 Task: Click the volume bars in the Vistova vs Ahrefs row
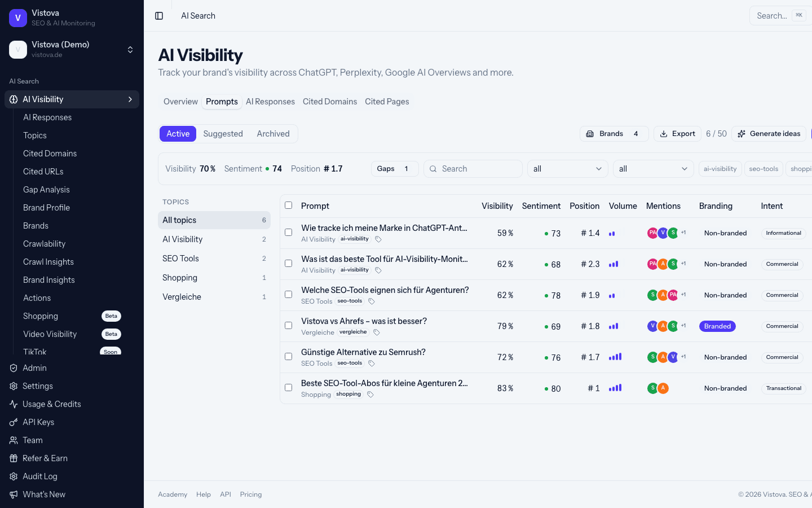tap(614, 326)
